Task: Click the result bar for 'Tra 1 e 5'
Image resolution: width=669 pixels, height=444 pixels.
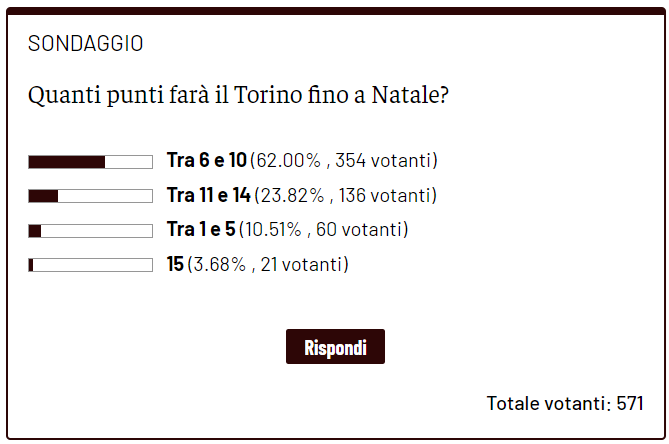Action: (x=90, y=231)
